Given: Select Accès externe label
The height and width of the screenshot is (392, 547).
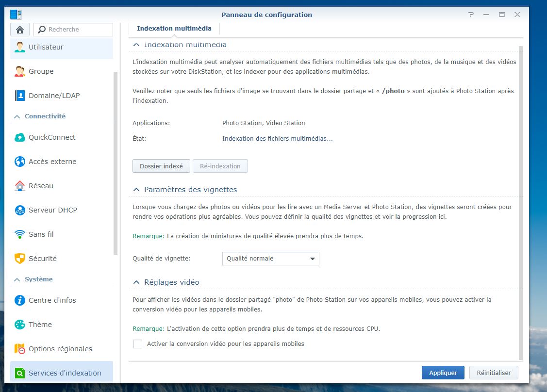Looking at the screenshot, I should point(52,162).
